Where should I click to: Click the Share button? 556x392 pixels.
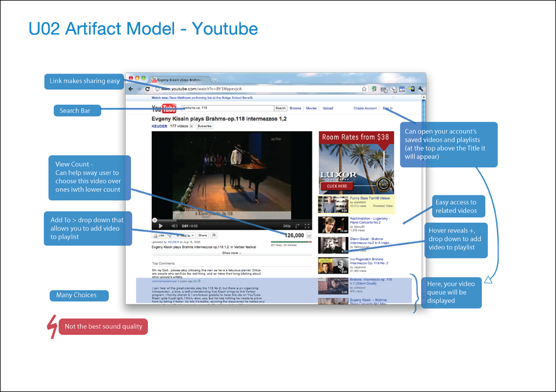click(x=203, y=235)
